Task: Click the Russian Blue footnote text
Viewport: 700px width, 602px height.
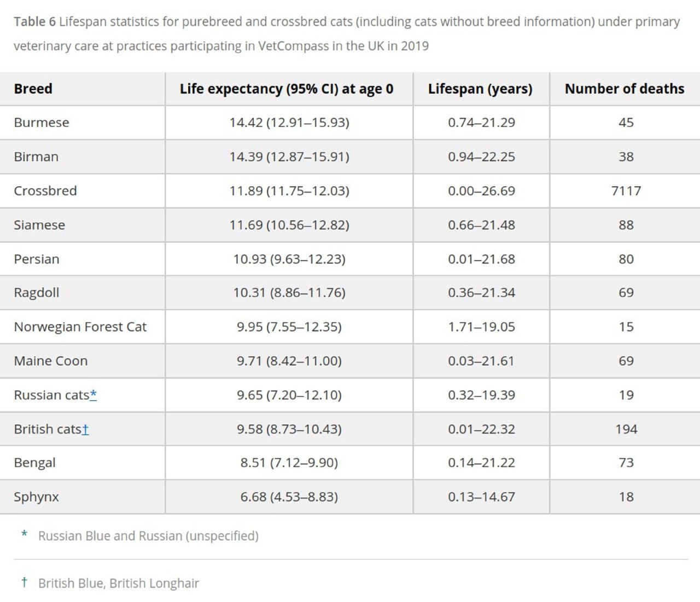Action: click(148, 536)
